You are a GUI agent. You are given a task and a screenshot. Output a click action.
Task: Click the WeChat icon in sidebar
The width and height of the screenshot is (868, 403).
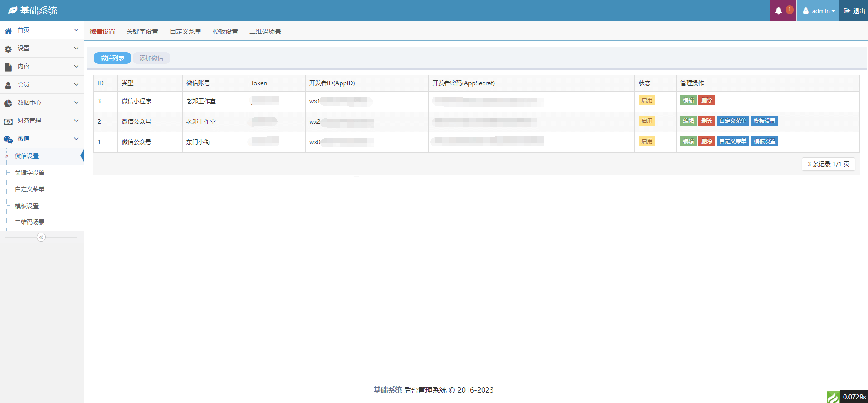click(x=8, y=140)
